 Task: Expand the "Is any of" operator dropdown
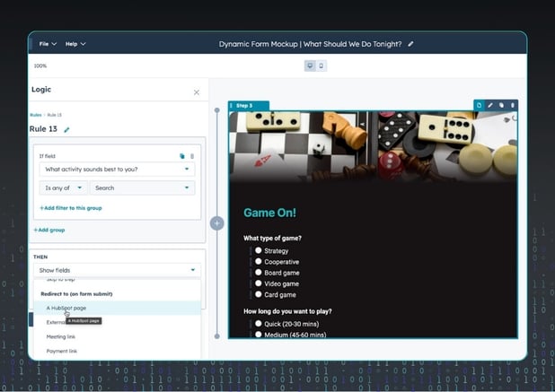[63, 187]
